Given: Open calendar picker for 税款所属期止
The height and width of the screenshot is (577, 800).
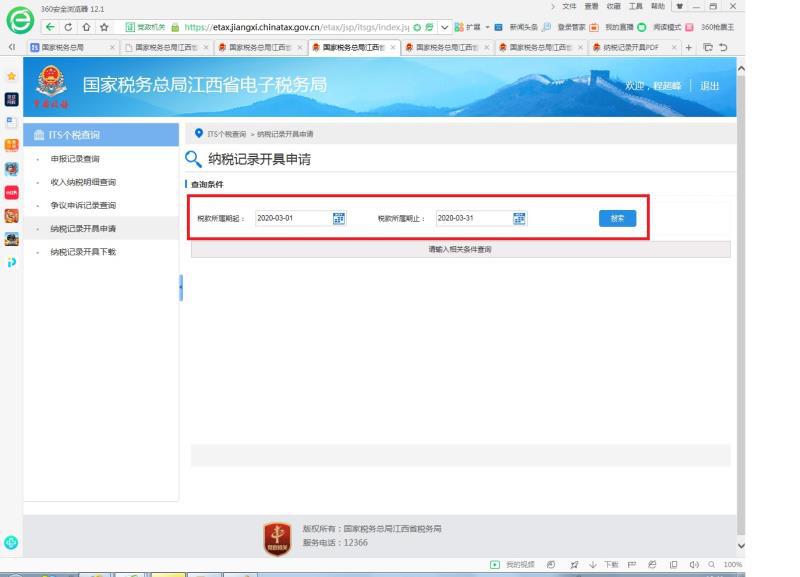Looking at the screenshot, I should [519, 218].
